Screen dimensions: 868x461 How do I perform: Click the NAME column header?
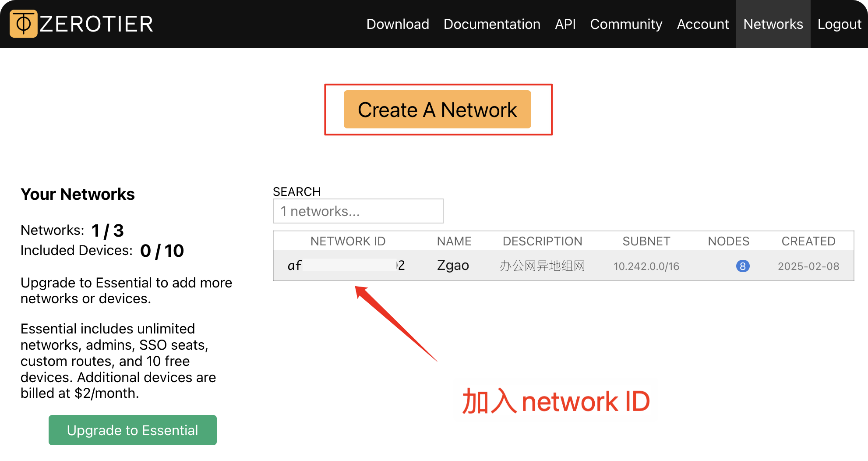point(454,241)
